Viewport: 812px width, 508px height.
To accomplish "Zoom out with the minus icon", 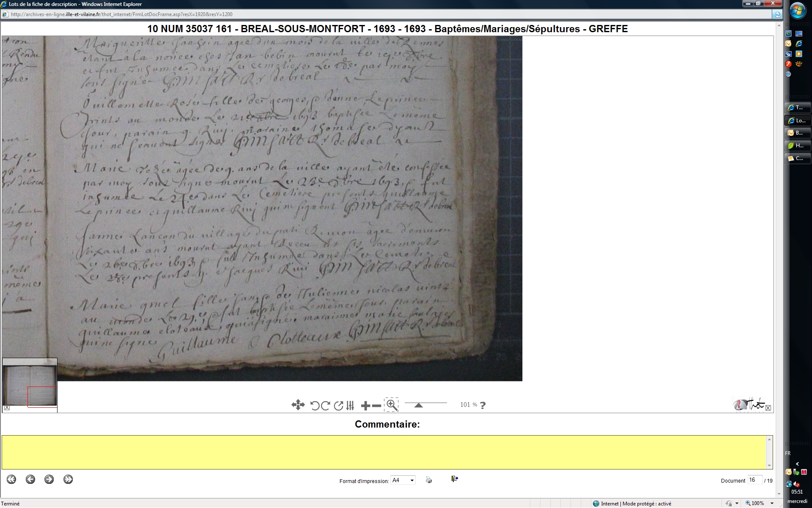I will 376,406.
